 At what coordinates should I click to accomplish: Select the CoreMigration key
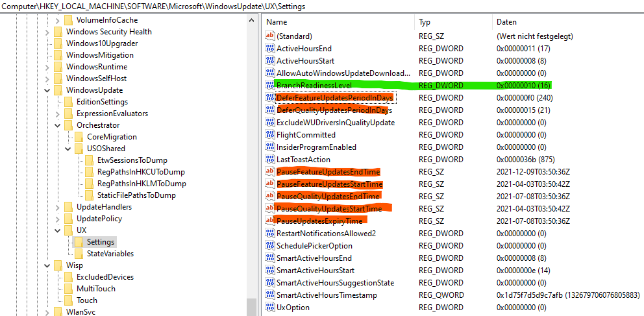tap(112, 137)
